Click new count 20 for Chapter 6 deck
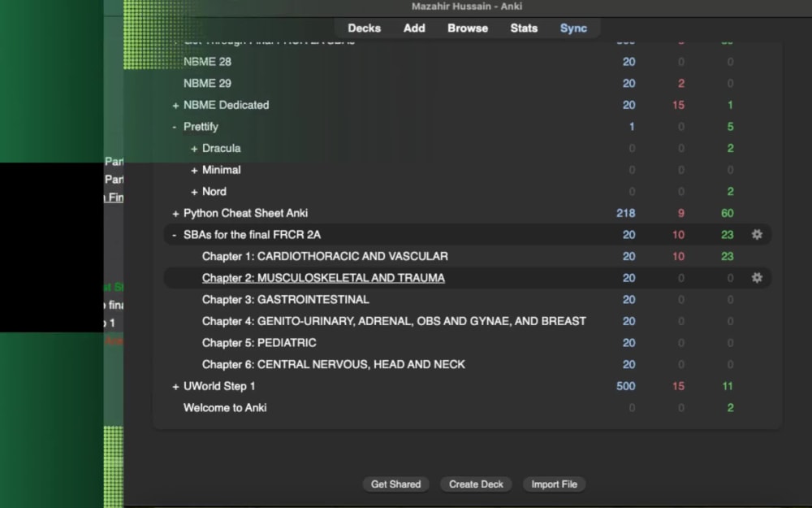 (628, 364)
